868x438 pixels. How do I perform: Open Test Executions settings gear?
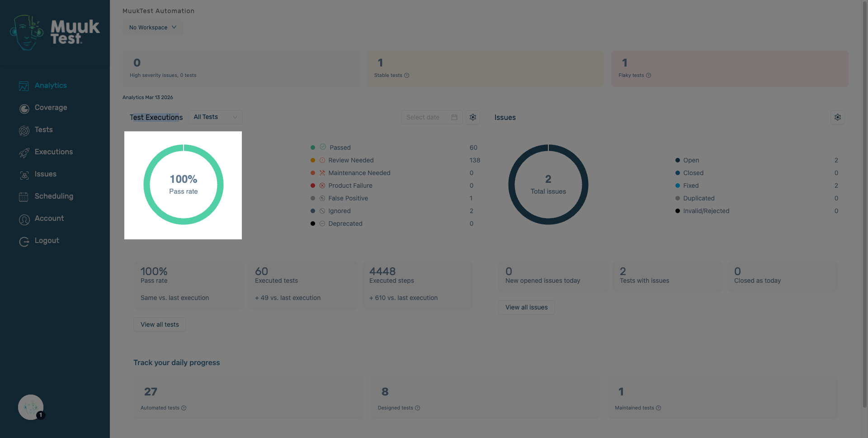pos(473,117)
